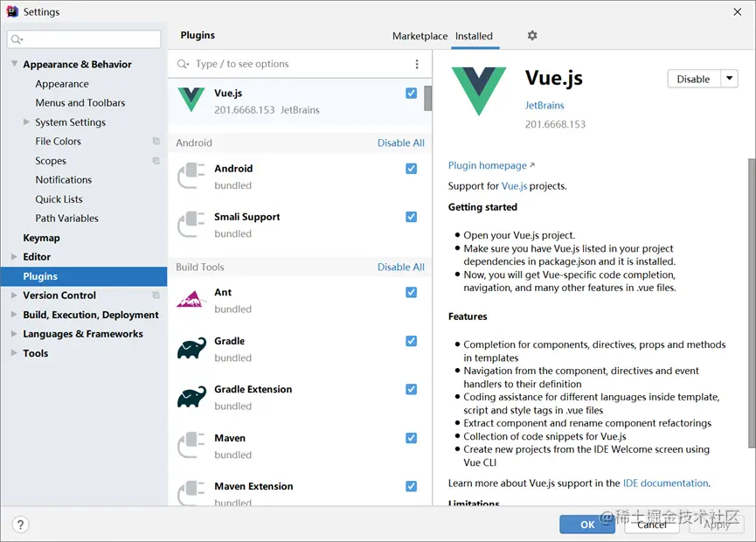The image size is (756, 542).
Task: Expand the Version Control node
Action: [x=14, y=295]
